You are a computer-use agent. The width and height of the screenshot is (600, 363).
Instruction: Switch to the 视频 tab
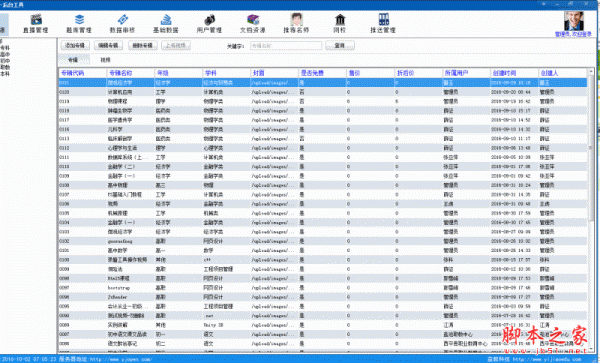(105, 60)
